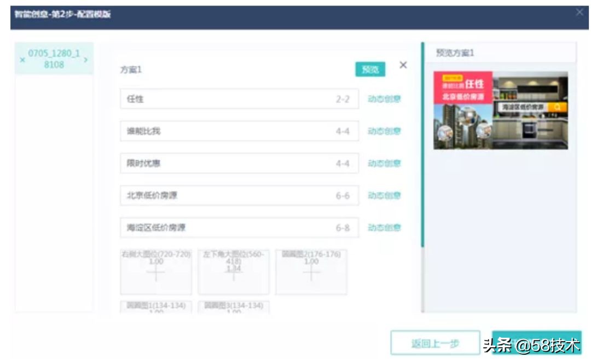
Task: Click the search magnifier icon in the preview banner
Action: [557, 107]
